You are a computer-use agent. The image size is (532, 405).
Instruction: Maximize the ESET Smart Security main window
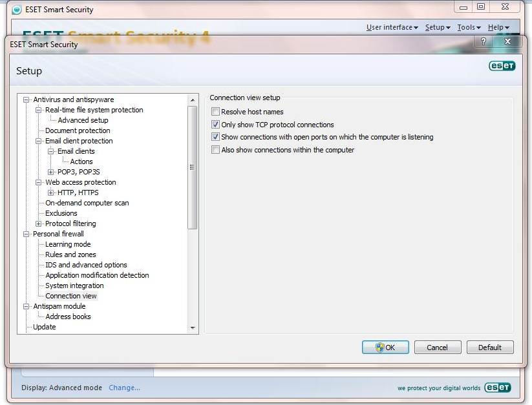point(481,6)
